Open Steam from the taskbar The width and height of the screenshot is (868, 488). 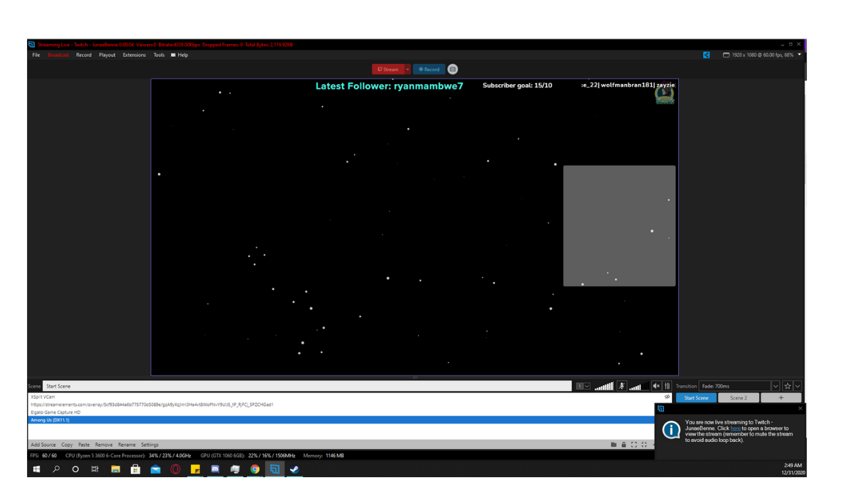pyautogui.click(x=294, y=469)
